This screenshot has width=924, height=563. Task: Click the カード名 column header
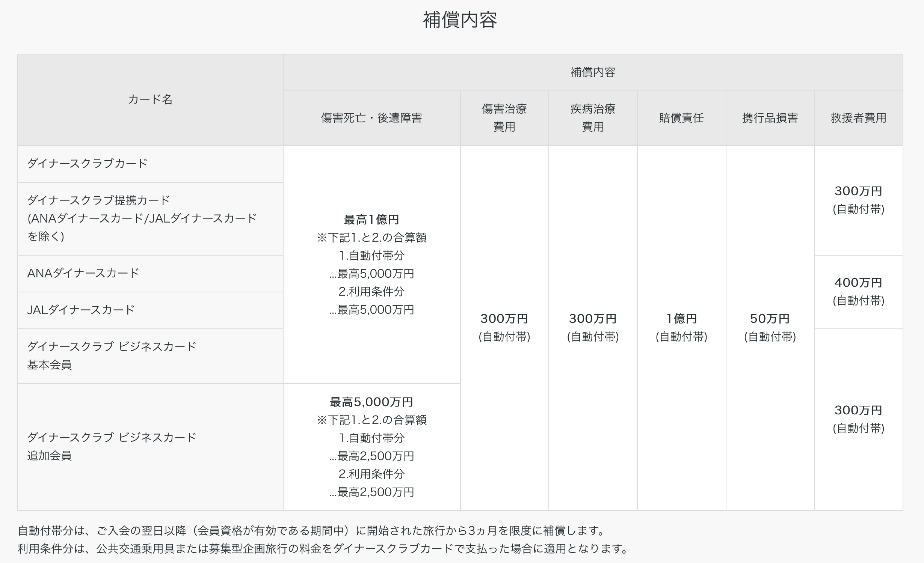150,99
